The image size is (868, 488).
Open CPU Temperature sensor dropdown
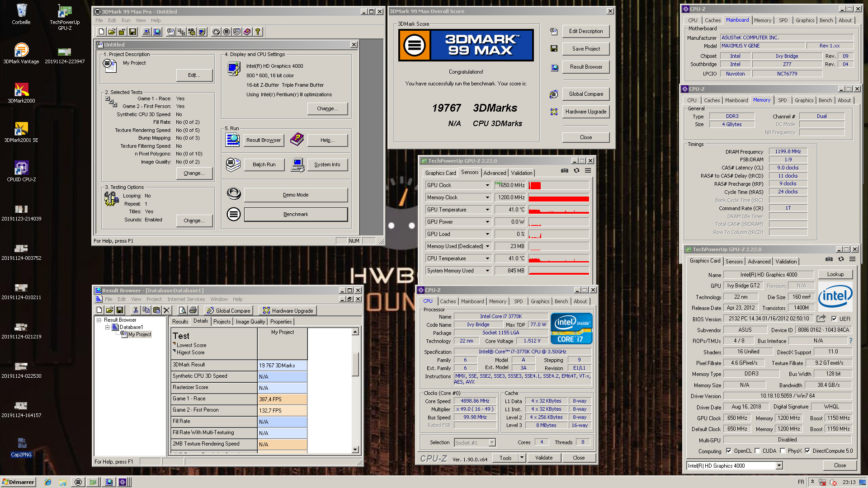coord(487,258)
